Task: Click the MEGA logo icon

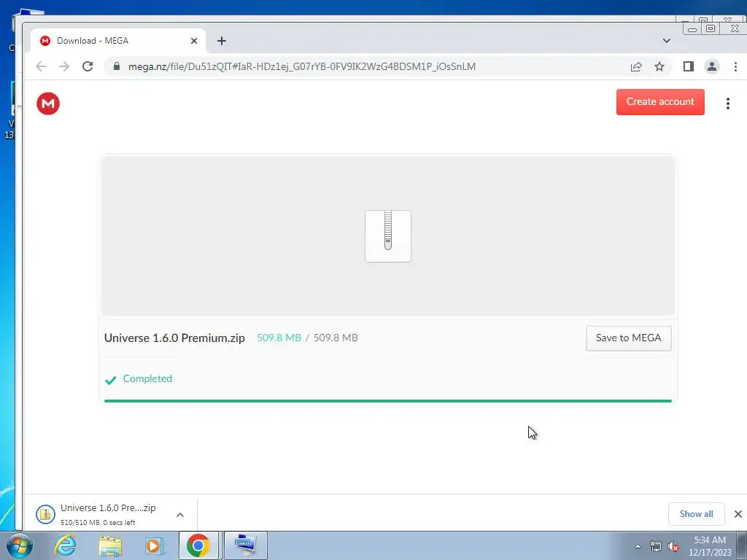Action: point(48,104)
